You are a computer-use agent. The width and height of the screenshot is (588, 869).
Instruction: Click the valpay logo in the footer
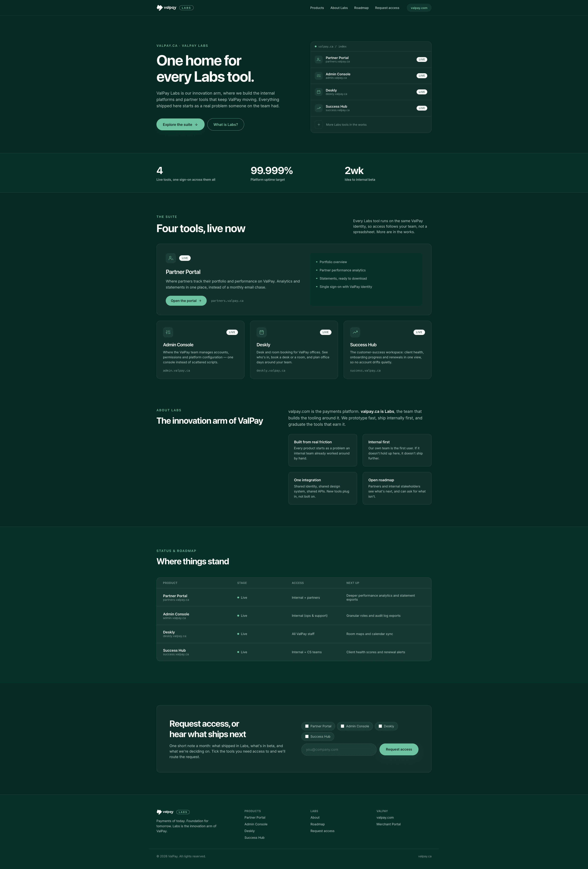[165, 812]
